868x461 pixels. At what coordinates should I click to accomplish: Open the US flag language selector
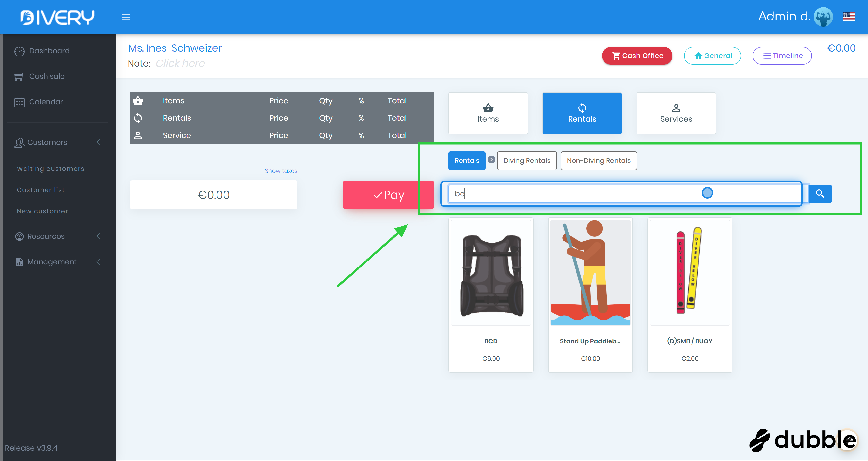coord(848,17)
